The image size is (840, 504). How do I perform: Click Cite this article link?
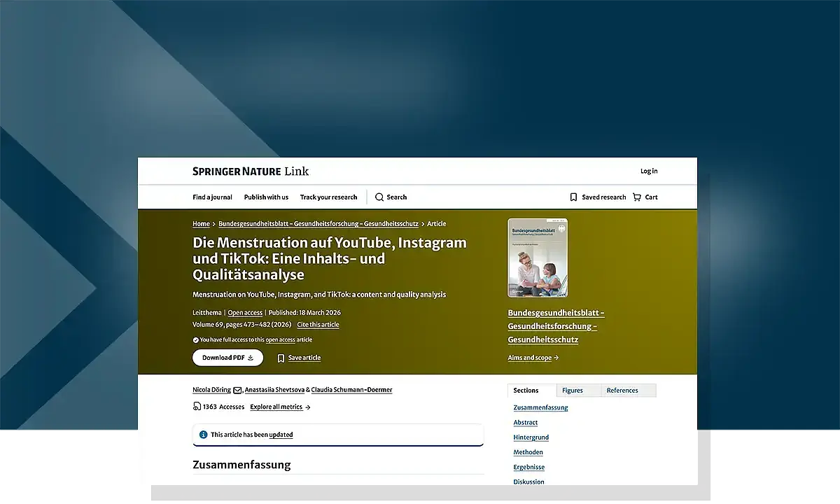318,325
